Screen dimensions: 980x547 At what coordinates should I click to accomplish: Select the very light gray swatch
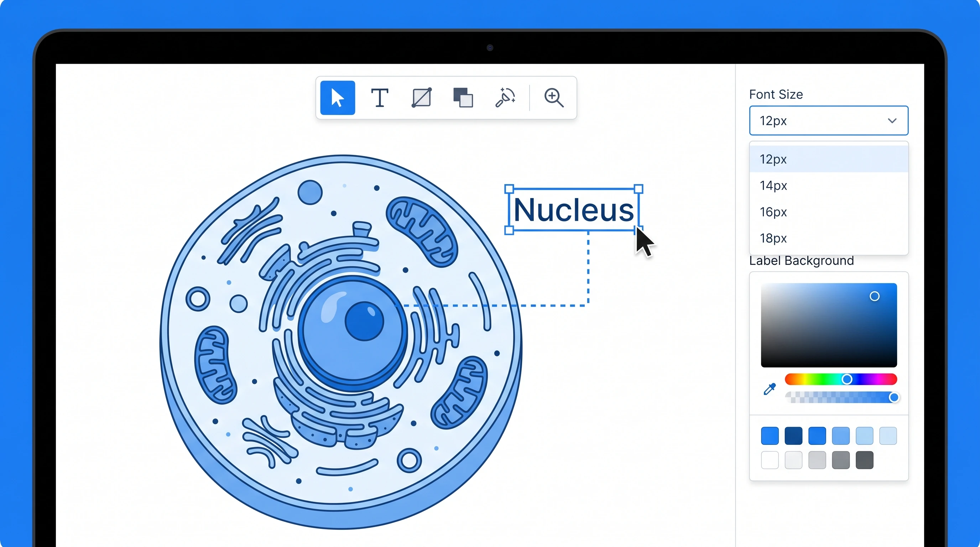pos(793,460)
